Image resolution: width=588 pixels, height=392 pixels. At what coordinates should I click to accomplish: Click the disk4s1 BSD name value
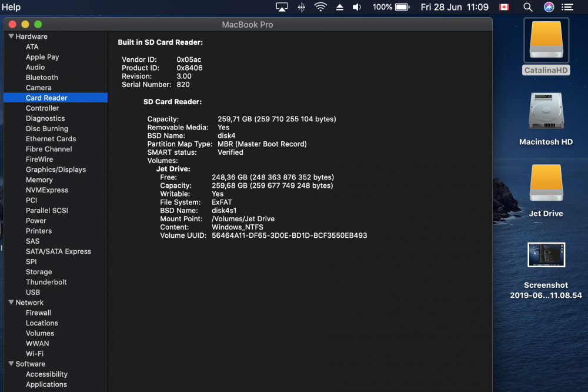click(224, 210)
